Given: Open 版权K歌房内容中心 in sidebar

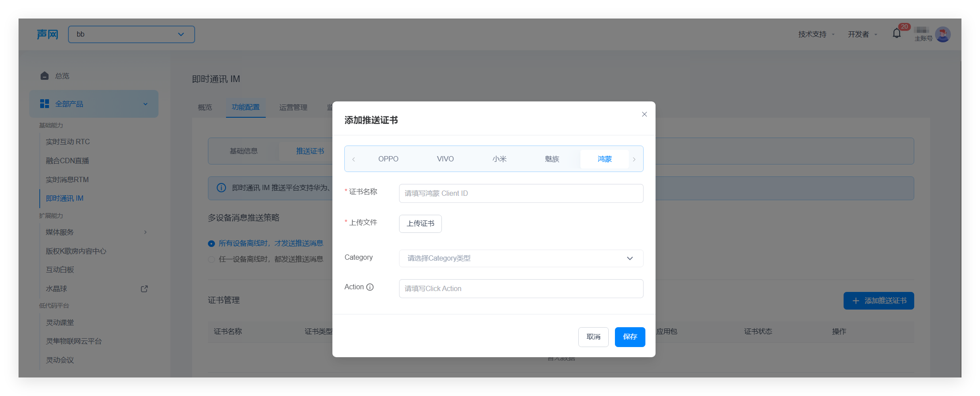Looking at the screenshot, I should (76, 251).
